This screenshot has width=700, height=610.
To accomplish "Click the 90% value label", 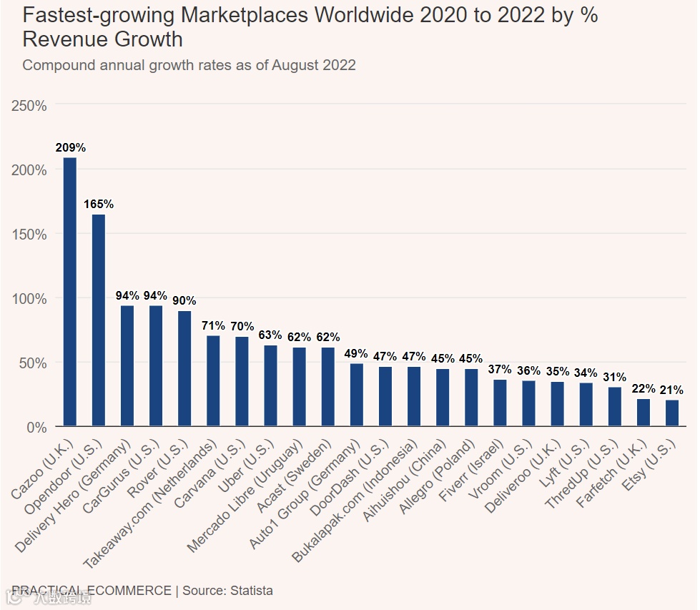I will tap(184, 300).
